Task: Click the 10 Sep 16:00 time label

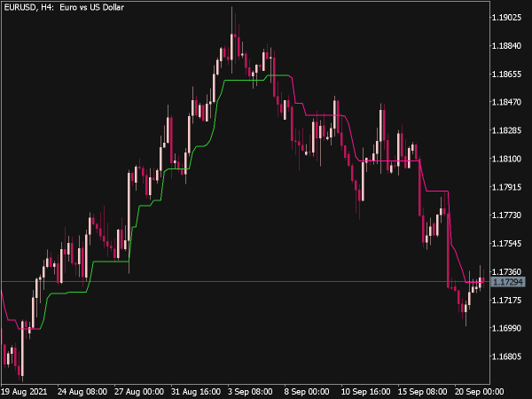Action: 365,392
